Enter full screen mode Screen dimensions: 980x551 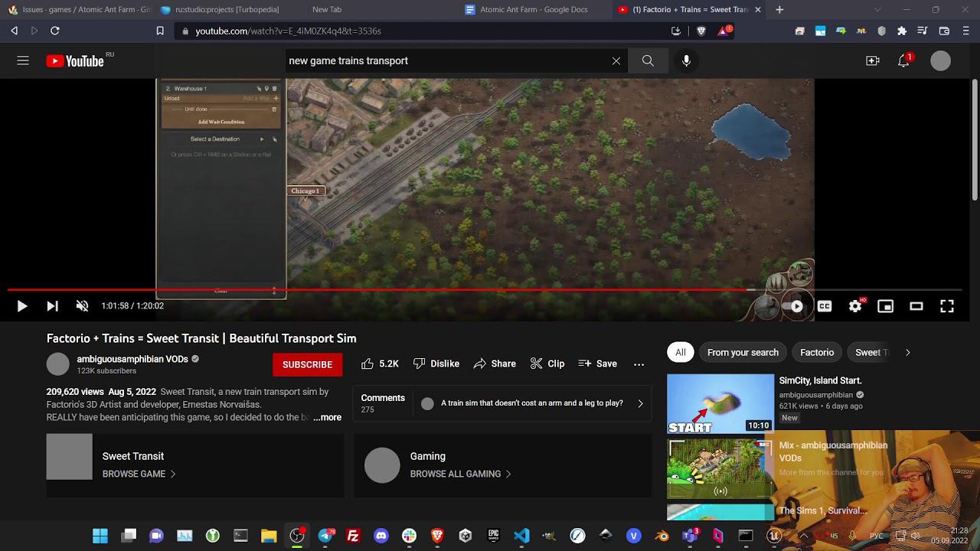tap(947, 306)
